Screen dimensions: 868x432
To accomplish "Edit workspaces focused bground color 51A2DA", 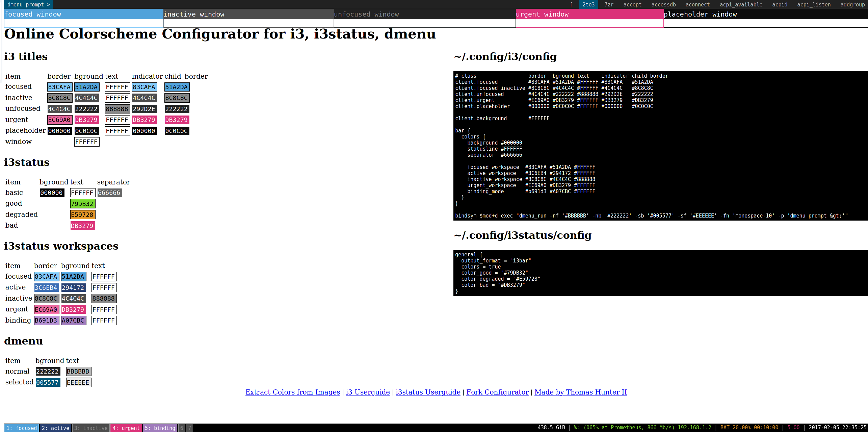I will coord(74,277).
